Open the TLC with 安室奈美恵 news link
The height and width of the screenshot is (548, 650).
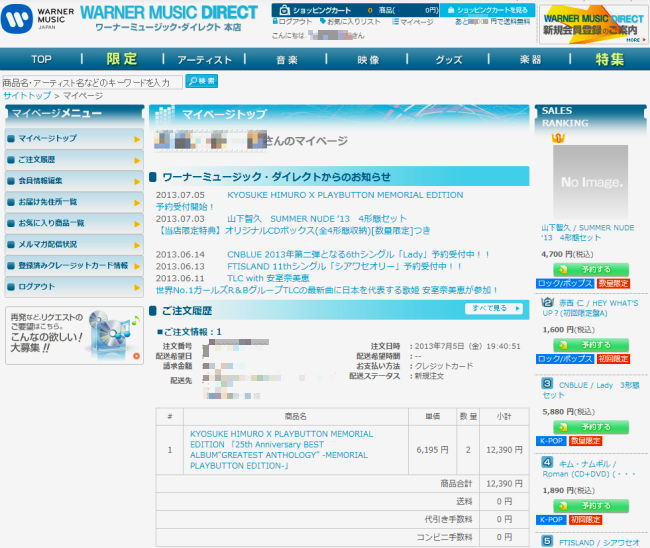268,278
